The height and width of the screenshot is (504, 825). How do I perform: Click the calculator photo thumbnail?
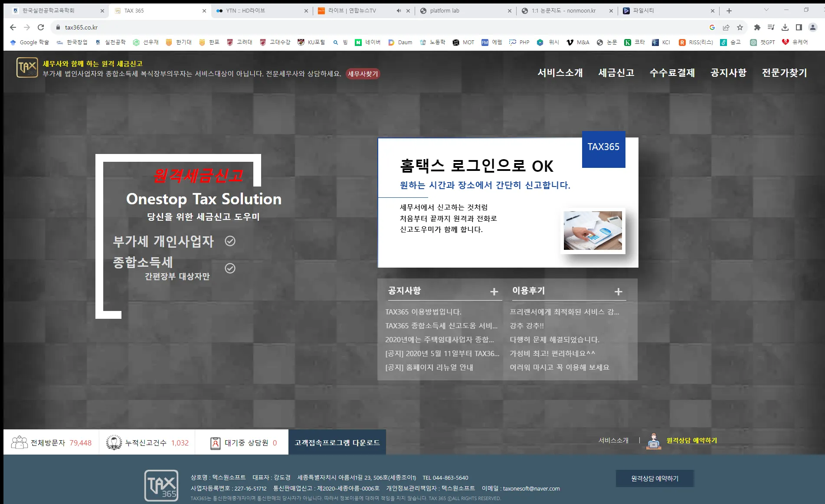[593, 230]
